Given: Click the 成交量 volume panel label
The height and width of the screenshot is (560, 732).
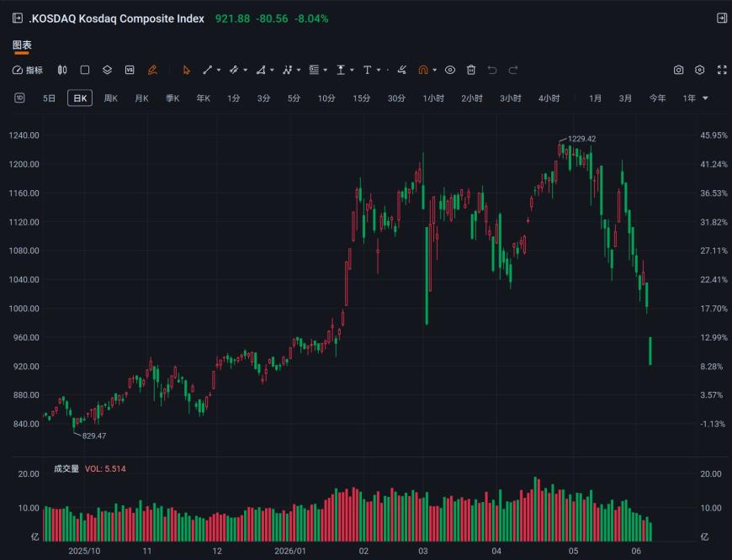Looking at the screenshot, I should click(66, 468).
